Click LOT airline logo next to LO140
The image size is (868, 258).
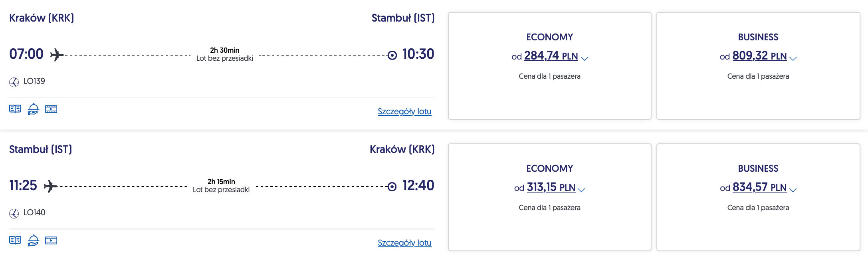point(14,214)
